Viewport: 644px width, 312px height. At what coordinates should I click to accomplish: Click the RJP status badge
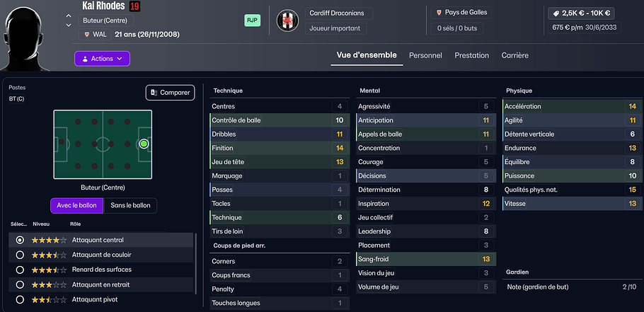coord(253,21)
